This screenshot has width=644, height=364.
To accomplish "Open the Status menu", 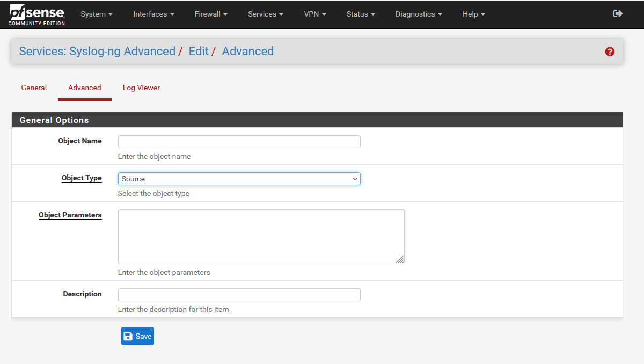I will [x=361, y=14].
